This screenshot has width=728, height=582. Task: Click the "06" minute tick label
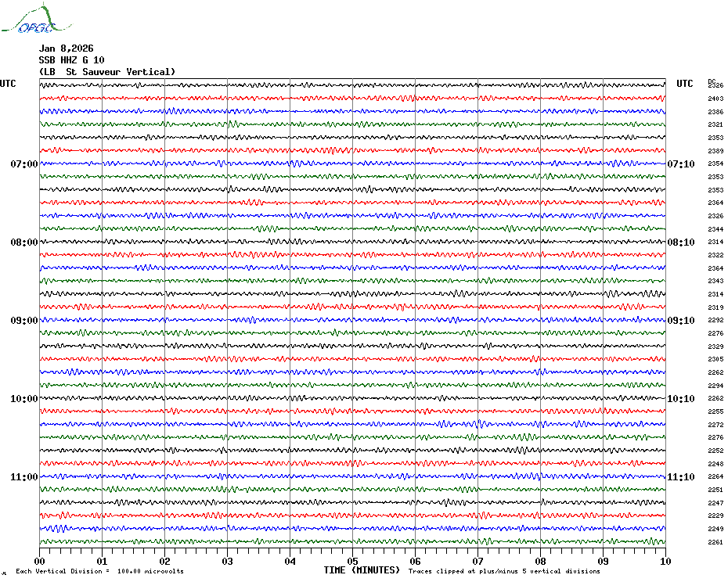(415, 562)
